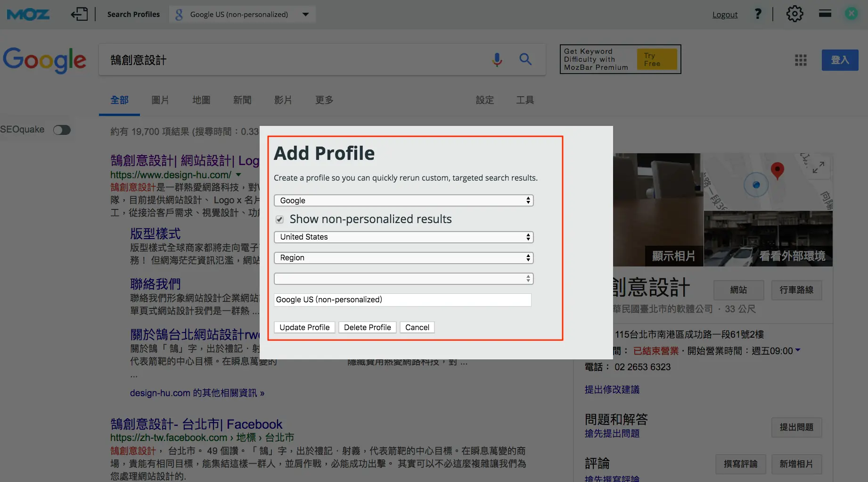This screenshot has width=868, height=482.
Task: Expand map with the fullscreen arrow icon
Action: pyautogui.click(x=819, y=167)
